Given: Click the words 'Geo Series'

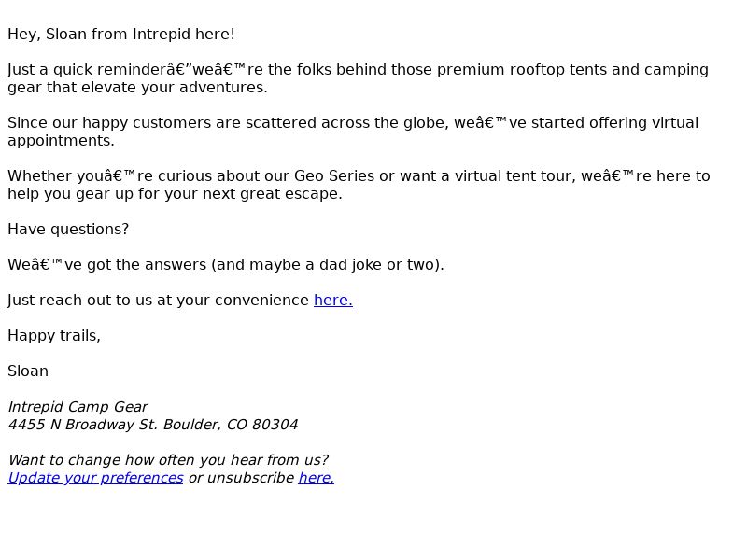Looking at the screenshot, I should (x=334, y=176).
